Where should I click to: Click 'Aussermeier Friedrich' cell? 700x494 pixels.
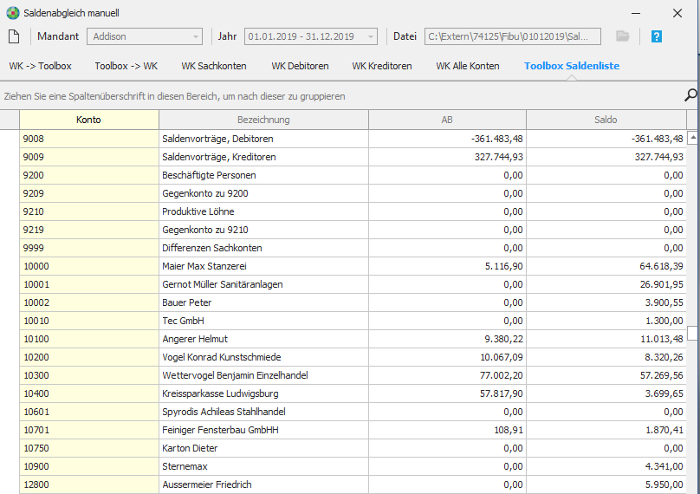coord(263,485)
